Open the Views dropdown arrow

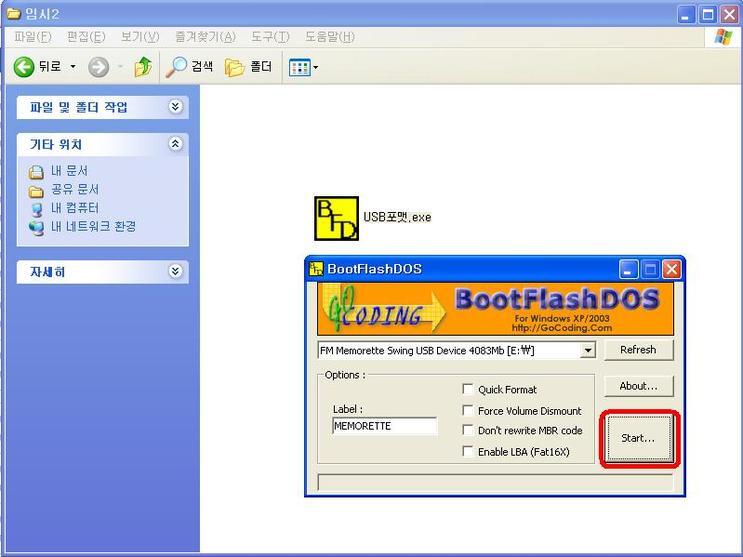tap(316, 67)
